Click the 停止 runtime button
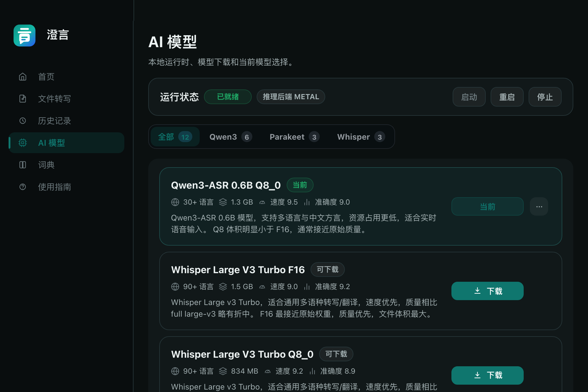 (545, 97)
